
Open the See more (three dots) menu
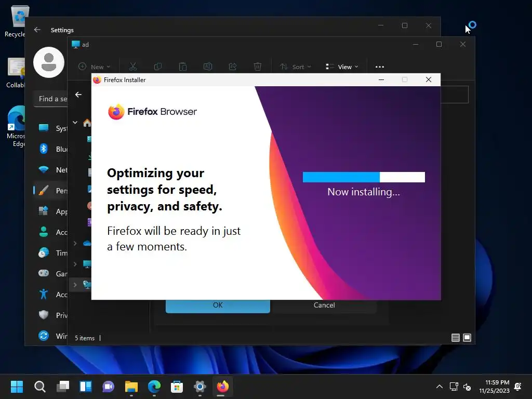click(x=380, y=67)
